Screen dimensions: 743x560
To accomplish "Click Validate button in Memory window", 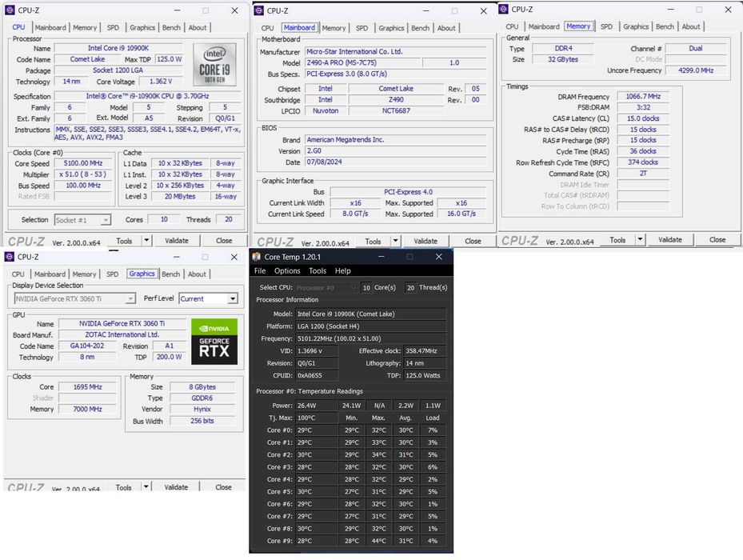I will (x=670, y=239).
